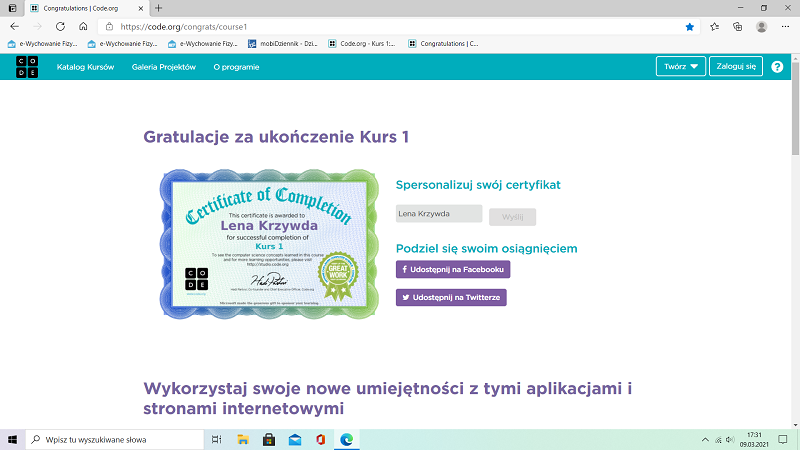Expand the Twórz dropdown
Viewport: 800px width, 450px height.
[680, 67]
